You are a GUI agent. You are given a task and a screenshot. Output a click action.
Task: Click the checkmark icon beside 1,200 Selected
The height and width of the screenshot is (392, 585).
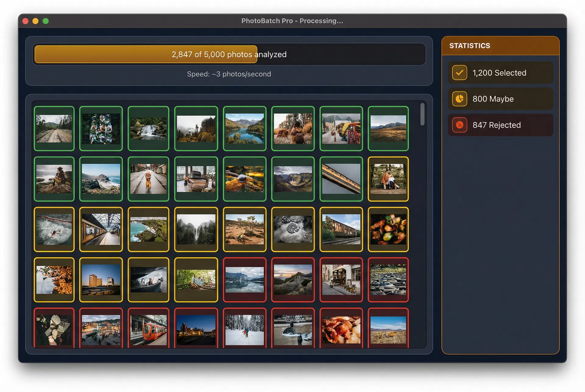[x=459, y=73]
